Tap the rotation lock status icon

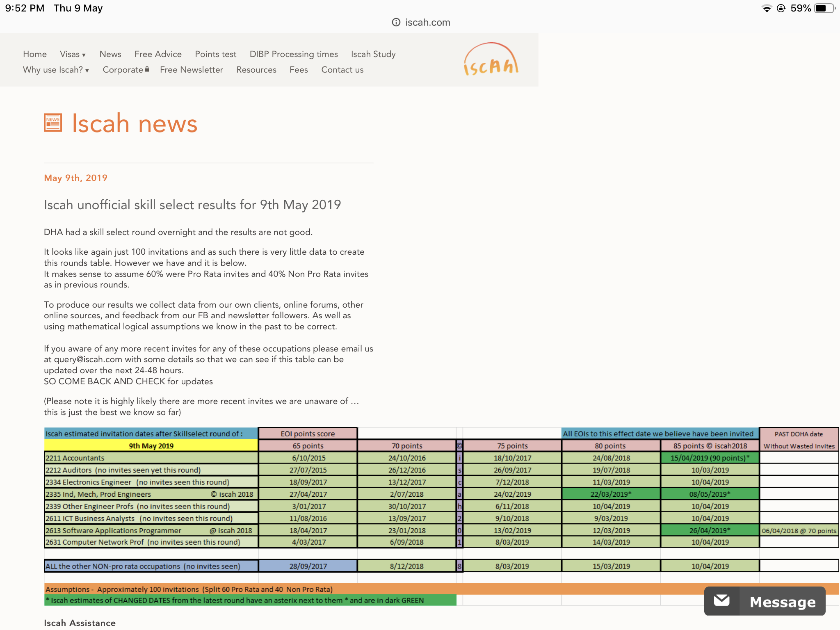[781, 8]
